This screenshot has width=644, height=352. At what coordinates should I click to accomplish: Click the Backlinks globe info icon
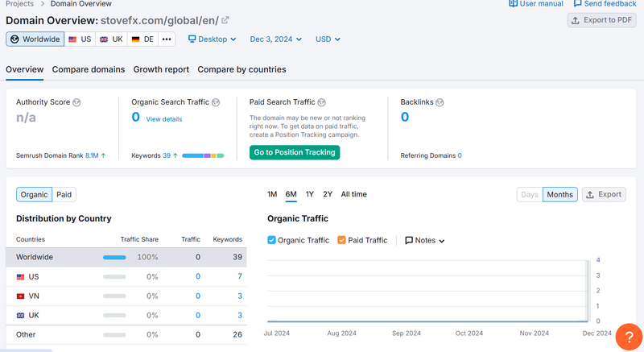440,102
